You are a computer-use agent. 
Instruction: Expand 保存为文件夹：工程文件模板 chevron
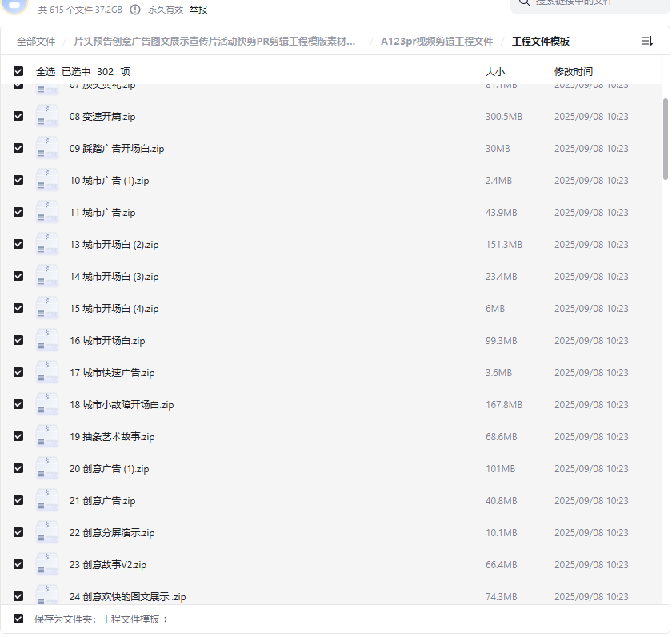point(166,619)
